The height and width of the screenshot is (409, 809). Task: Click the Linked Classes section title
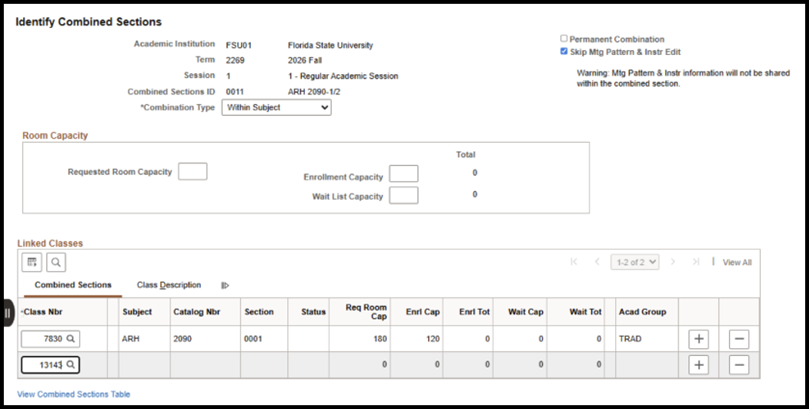pos(50,243)
